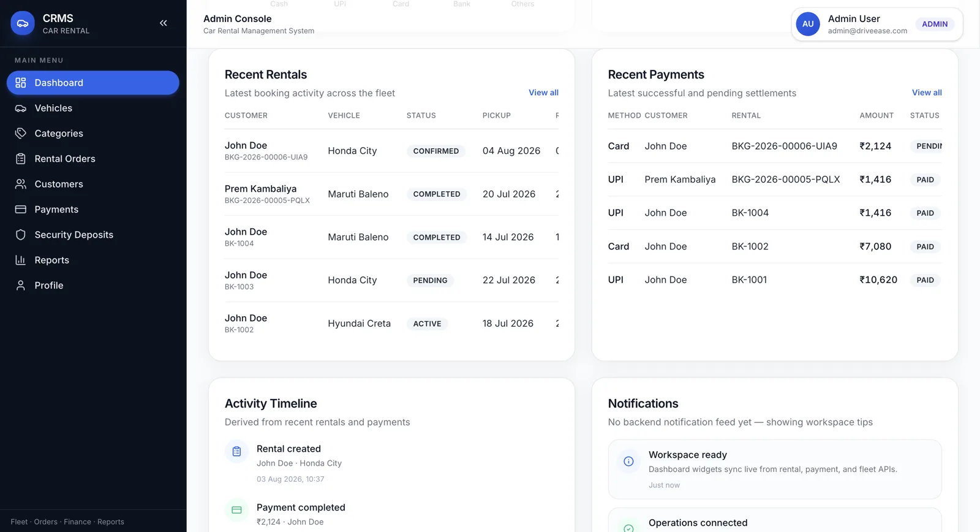Click the Dashboard grid icon
The height and width of the screenshot is (532, 980).
21,83
